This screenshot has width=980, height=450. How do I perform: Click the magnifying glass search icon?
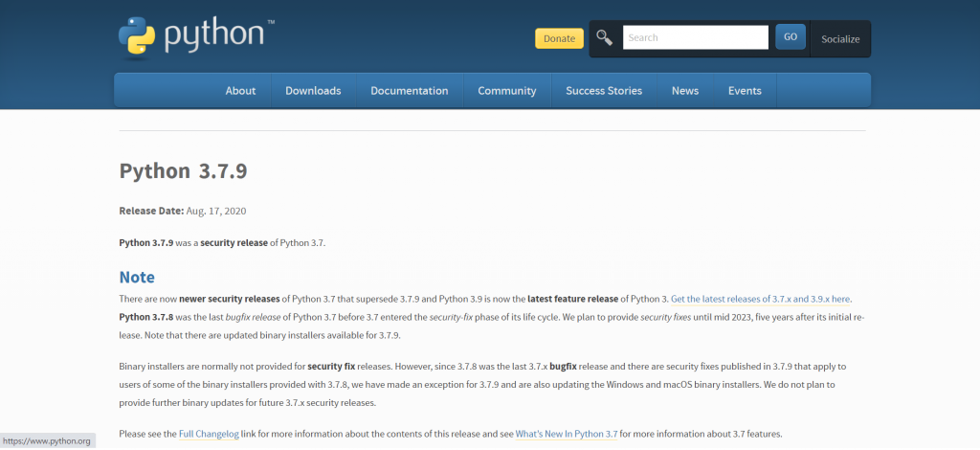coord(605,37)
